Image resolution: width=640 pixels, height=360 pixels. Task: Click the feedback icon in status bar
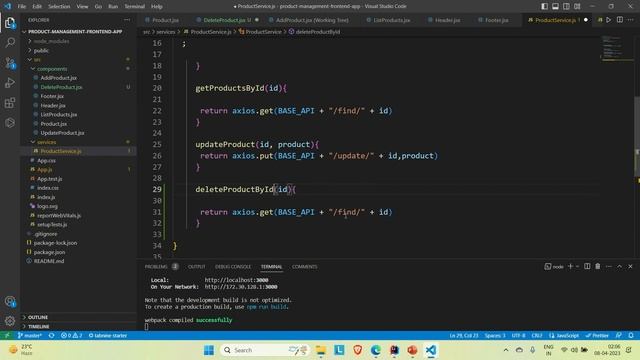tap(619, 335)
